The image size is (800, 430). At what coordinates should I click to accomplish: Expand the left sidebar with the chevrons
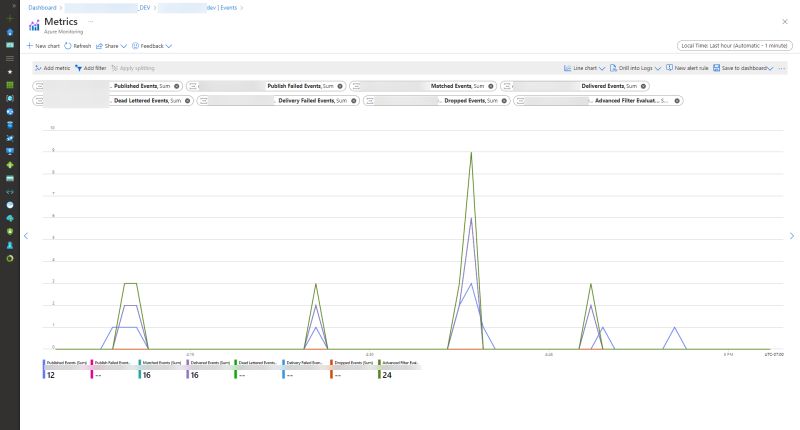coord(14,6)
